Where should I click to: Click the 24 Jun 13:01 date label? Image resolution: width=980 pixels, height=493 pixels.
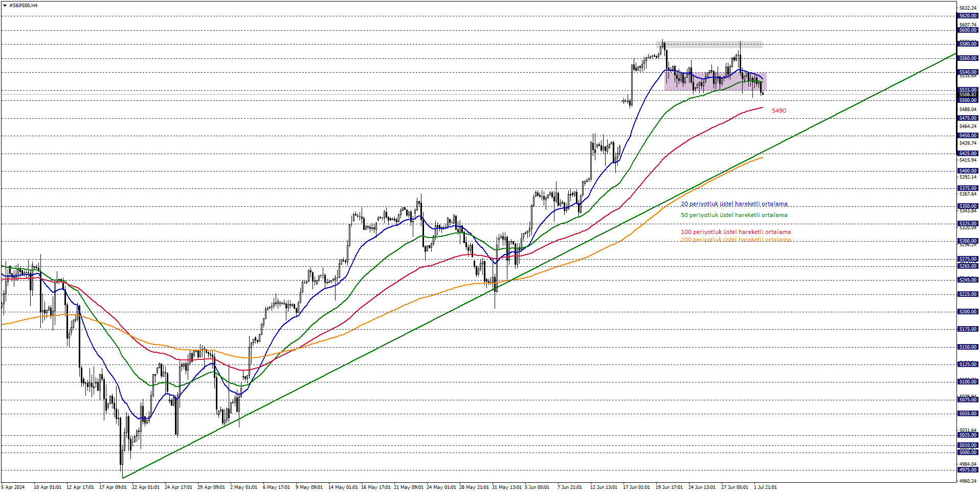[702, 487]
